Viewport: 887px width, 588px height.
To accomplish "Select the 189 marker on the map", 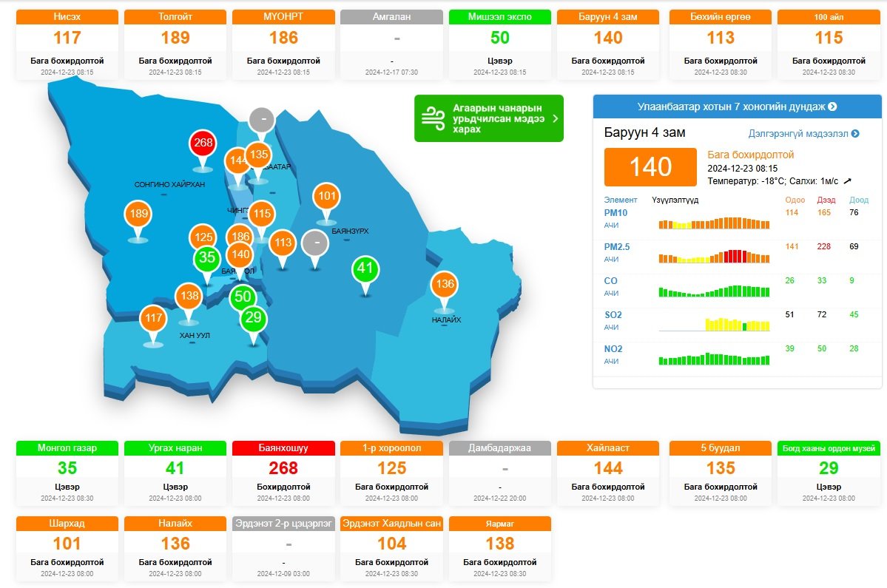I will pos(138,214).
